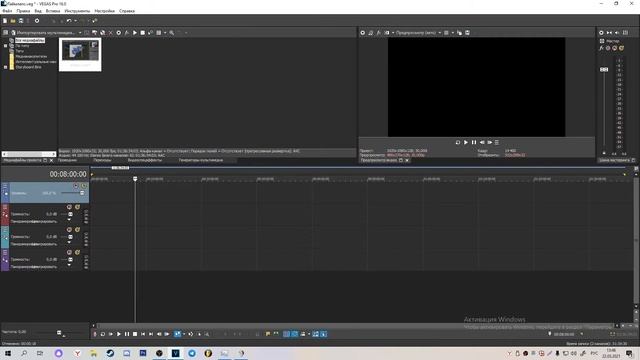Switch to the Проводник tab
The height and width of the screenshot is (360, 640).
coord(67,160)
